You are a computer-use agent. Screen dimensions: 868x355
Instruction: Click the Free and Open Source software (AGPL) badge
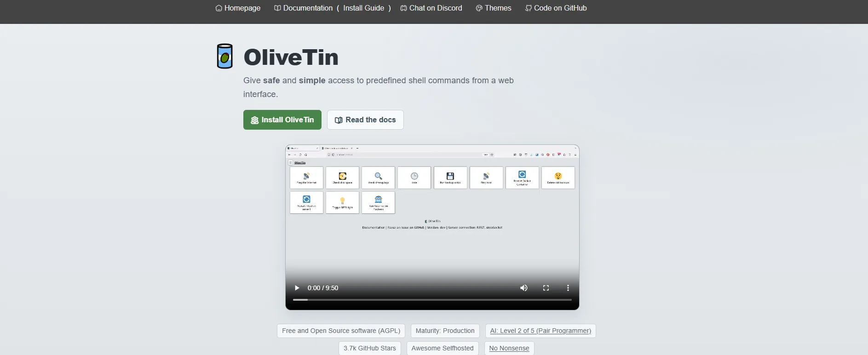pos(341,331)
